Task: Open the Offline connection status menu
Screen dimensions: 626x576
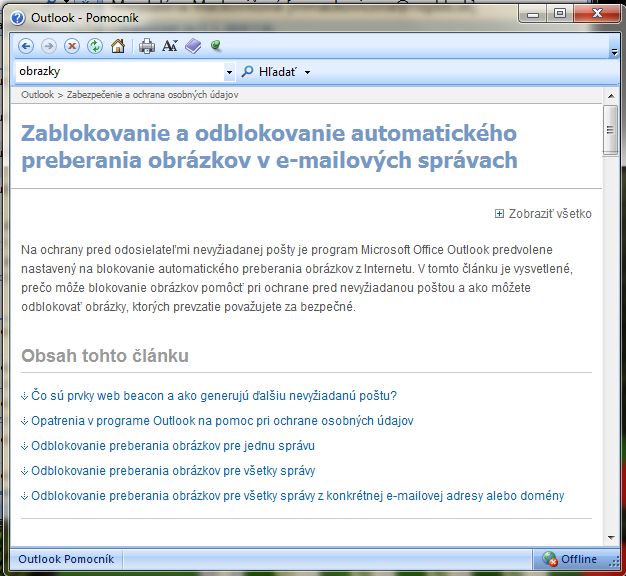Action: point(571,559)
